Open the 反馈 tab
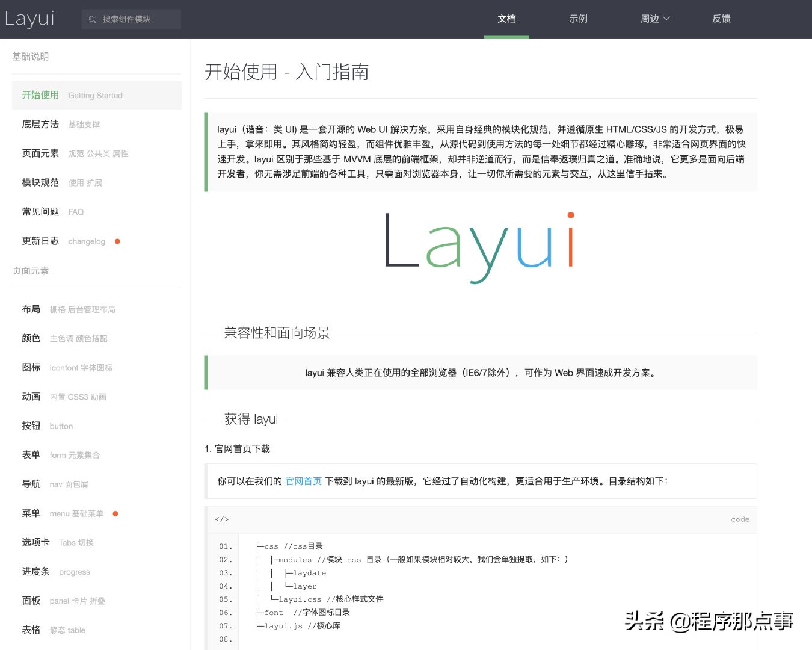812x650 pixels. click(x=721, y=19)
